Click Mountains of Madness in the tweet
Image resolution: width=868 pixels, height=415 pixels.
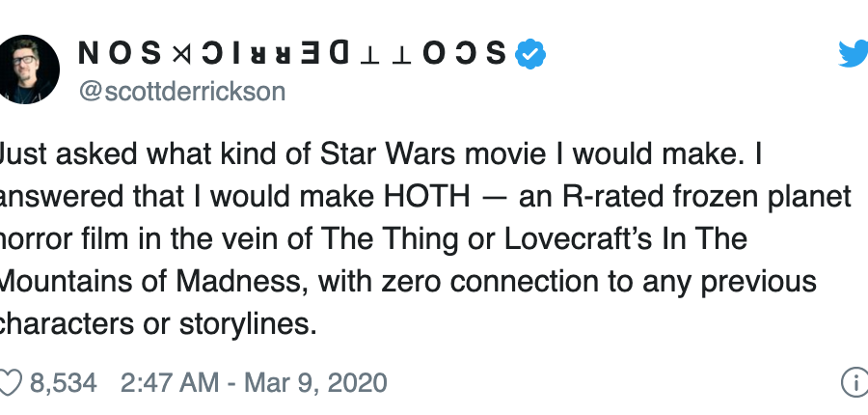click(150, 282)
